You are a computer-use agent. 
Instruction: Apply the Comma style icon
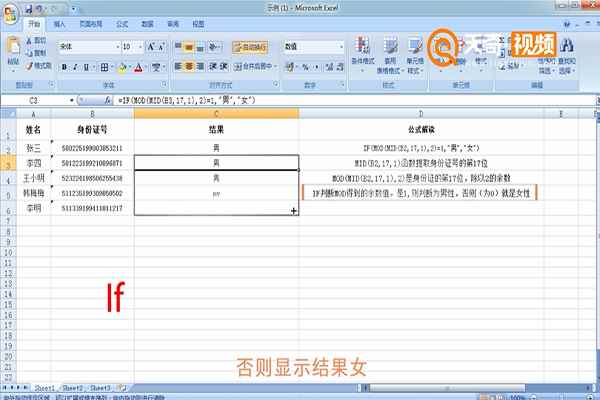tap(317, 67)
